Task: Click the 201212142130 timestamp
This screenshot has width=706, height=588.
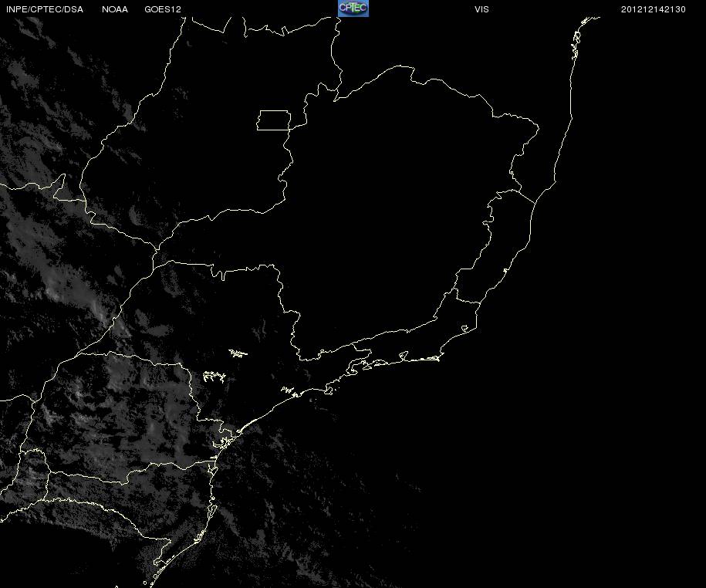Action: coord(654,9)
